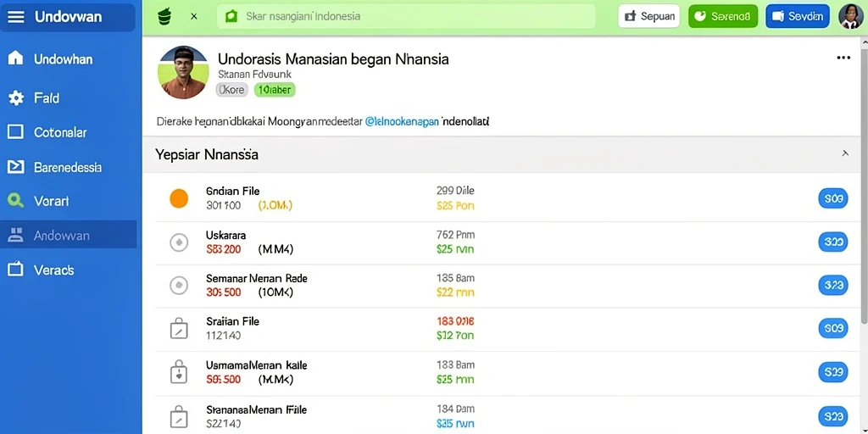The width and height of the screenshot is (868, 434).
Task: Click the Skar nsangiani indonesia search field
Action: point(406,17)
